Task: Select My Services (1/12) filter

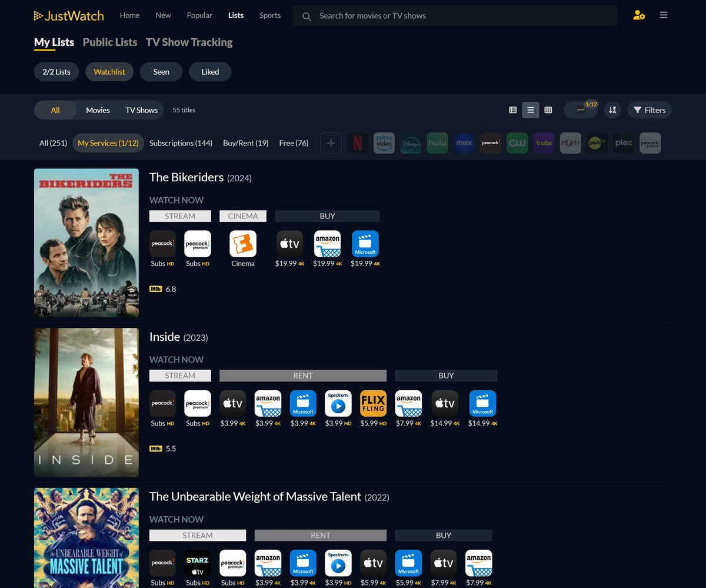Action: pyautogui.click(x=108, y=143)
